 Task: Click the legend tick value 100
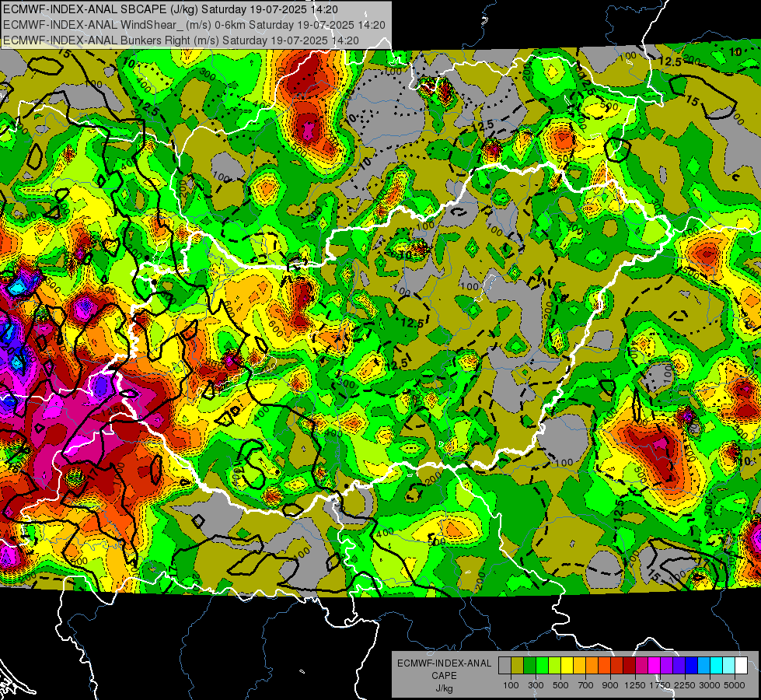point(511,685)
